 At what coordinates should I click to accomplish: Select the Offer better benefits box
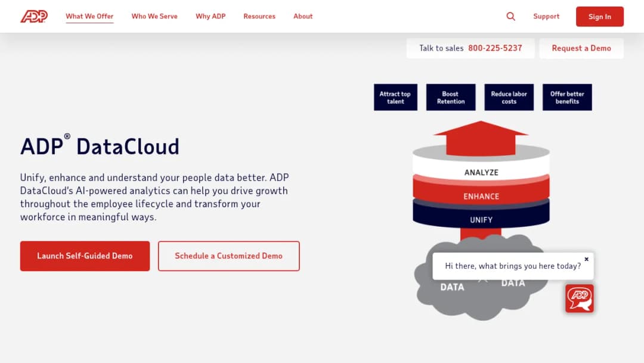[567, 97]
